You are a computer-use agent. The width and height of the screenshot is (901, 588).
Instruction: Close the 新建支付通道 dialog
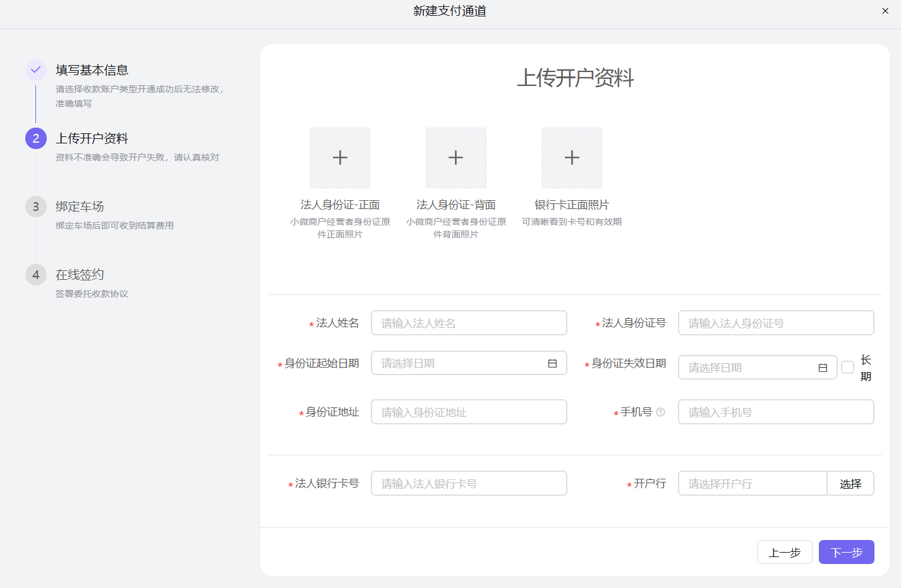[885, 11]
